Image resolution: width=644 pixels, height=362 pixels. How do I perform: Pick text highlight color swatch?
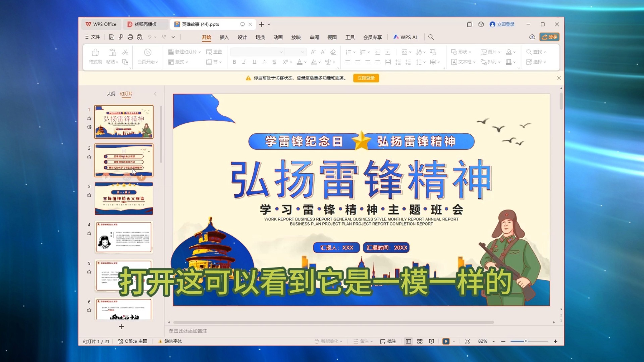pyautogui.click(x=314, y=62)
